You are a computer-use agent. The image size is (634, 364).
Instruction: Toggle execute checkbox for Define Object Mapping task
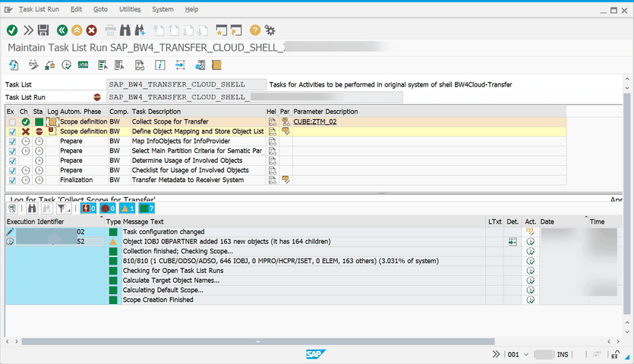(13, 132)
